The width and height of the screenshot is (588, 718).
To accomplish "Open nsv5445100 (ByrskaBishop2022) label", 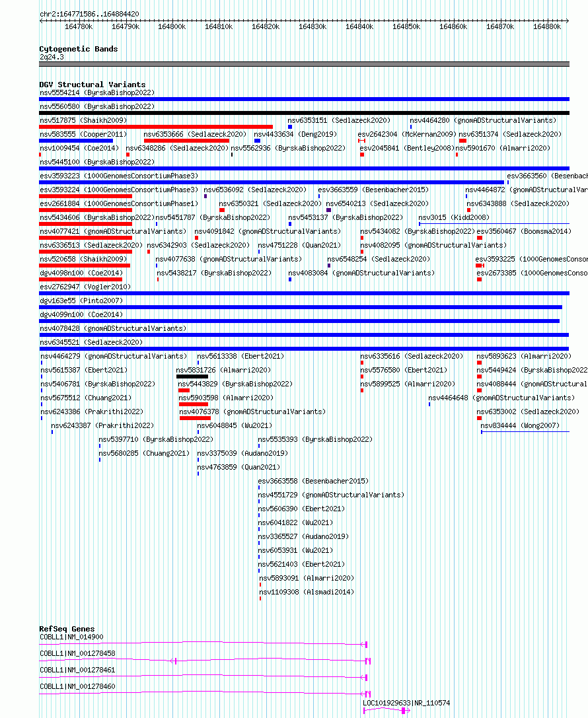I will 97,162.
